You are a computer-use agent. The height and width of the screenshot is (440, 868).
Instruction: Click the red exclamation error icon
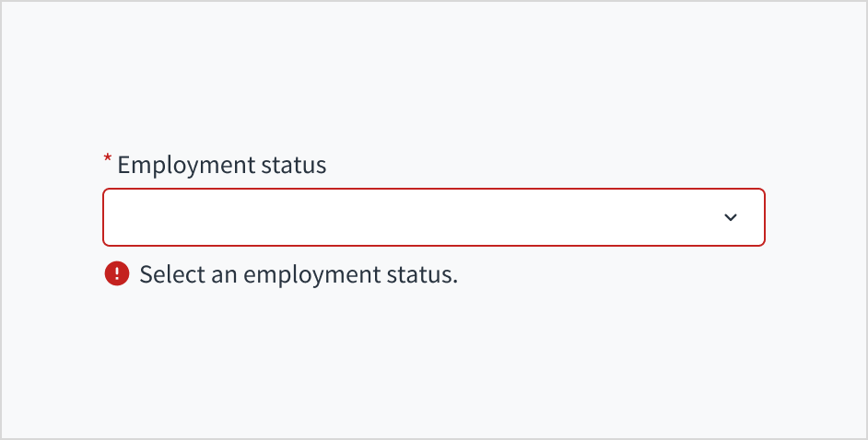[117, 274]
